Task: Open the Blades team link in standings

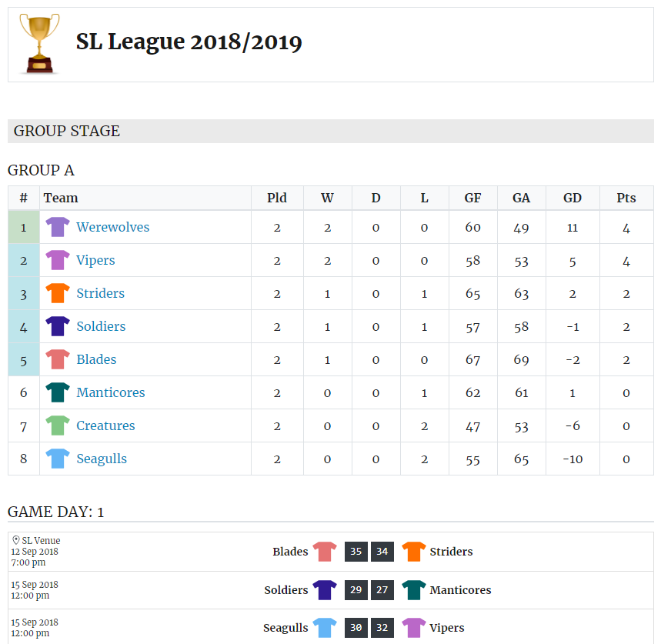Action: [x=96, y=359]
